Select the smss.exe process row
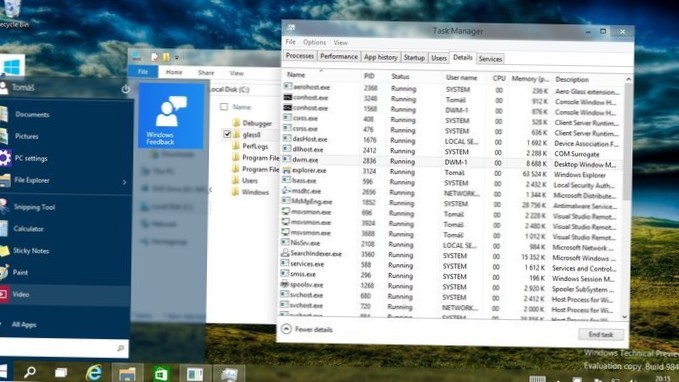The image size is (679, 382). pyautogui.click(x=449, y=276)
